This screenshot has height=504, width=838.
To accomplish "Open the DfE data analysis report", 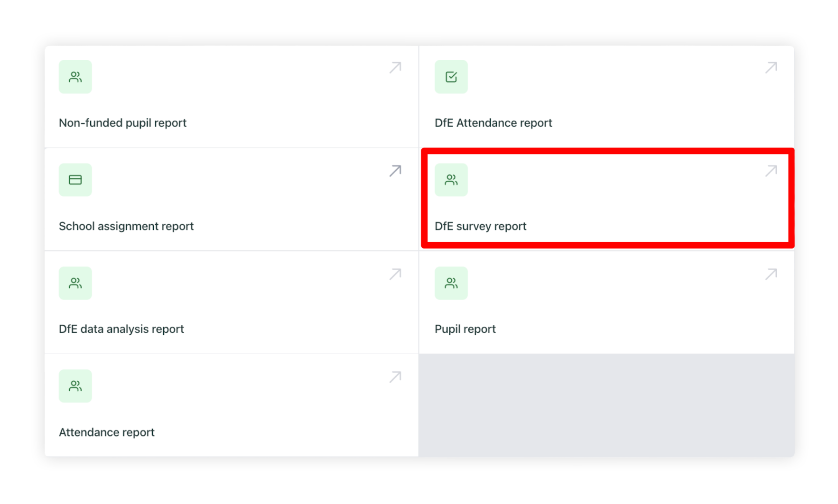I will coord(121,329).
